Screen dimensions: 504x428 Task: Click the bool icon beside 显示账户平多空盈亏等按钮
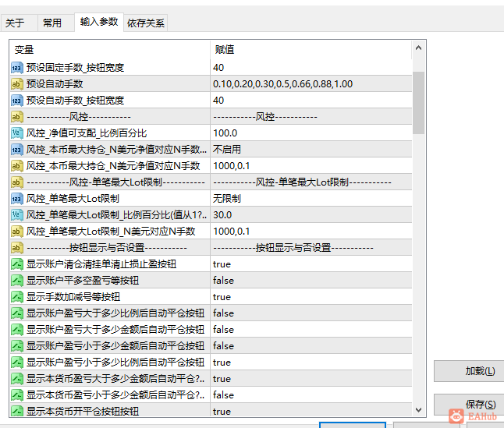[16, 281]
